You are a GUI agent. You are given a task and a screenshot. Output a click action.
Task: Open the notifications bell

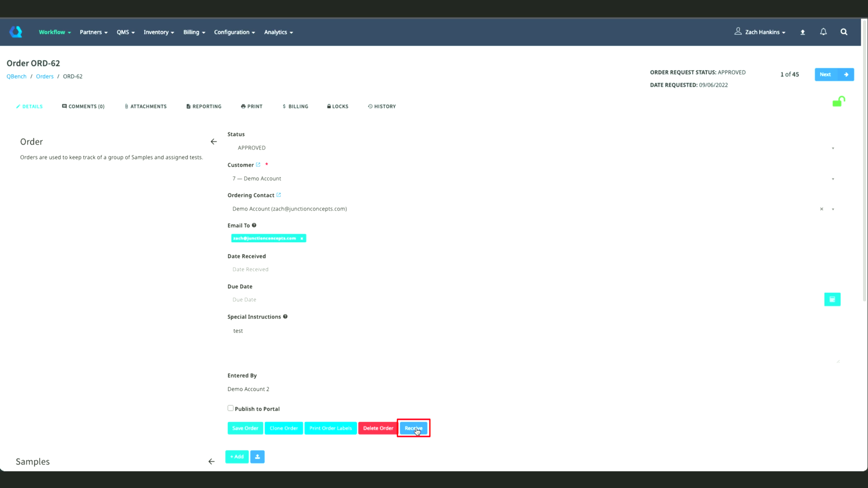tap(823, 32)
